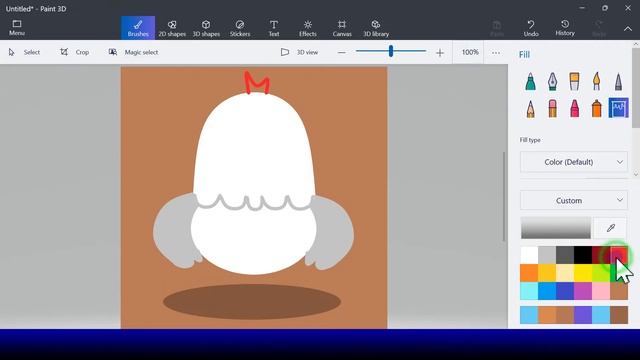Choose the pink color swatch
Image resolution: width=640 pixels, height=360 pixels.
point(601,291)
